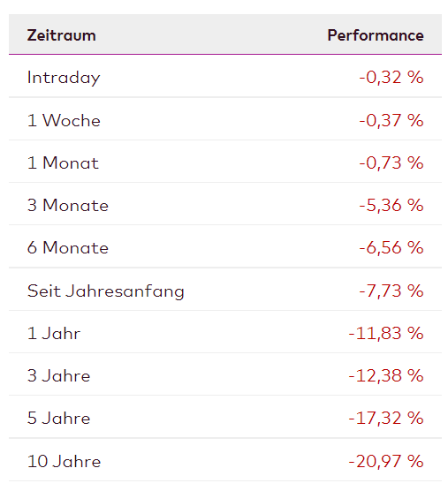Viewport: 448px width, 491px height.
Task: Click the 5 Jahre value -17,32 %
Action: point(386,418)
